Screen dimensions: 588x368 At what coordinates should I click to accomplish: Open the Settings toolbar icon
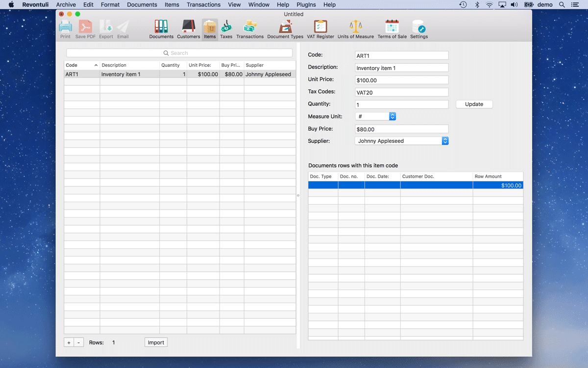pyautogui.click(x=419, y=26)
